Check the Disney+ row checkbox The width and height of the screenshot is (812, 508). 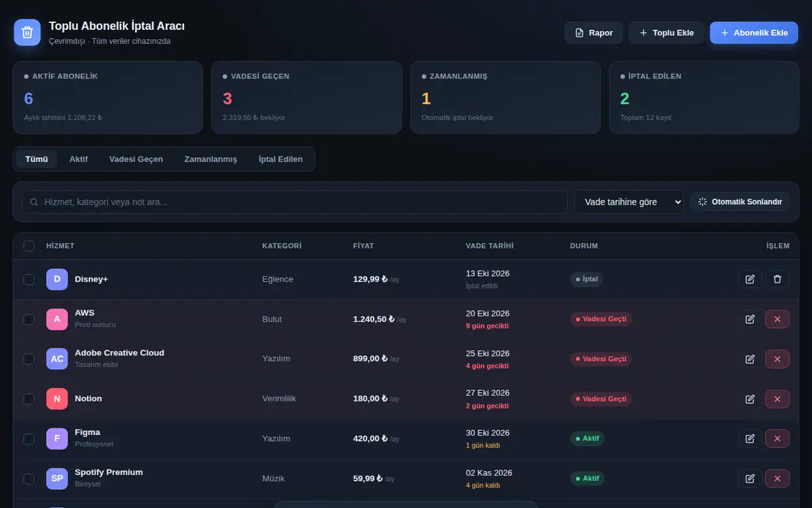(x=29, y=279)
